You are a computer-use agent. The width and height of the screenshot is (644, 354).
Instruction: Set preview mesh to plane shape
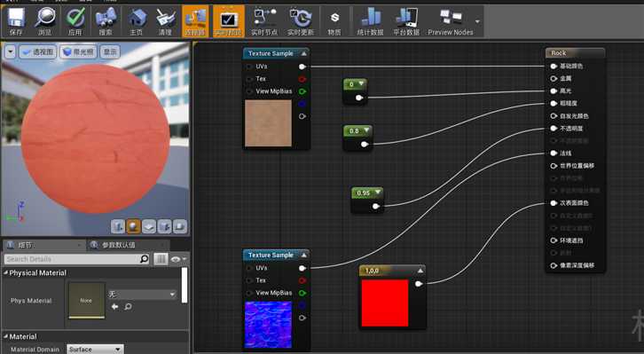click(x=149, y=226)
